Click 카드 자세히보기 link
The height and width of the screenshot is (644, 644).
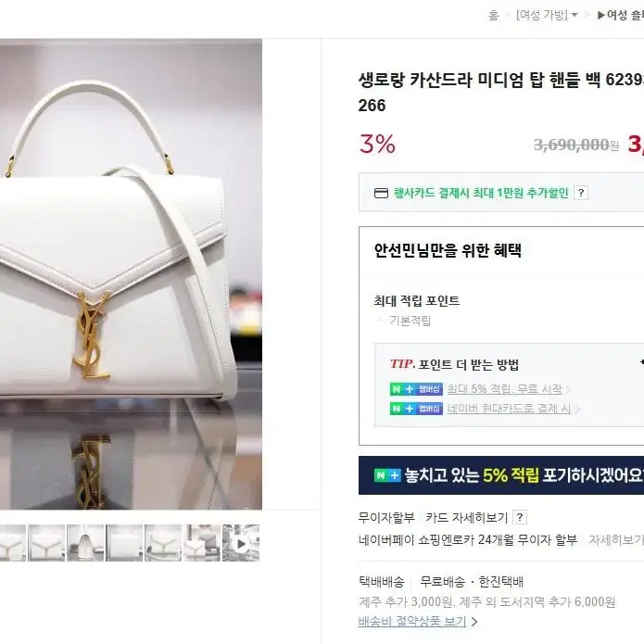click(467, 517)
